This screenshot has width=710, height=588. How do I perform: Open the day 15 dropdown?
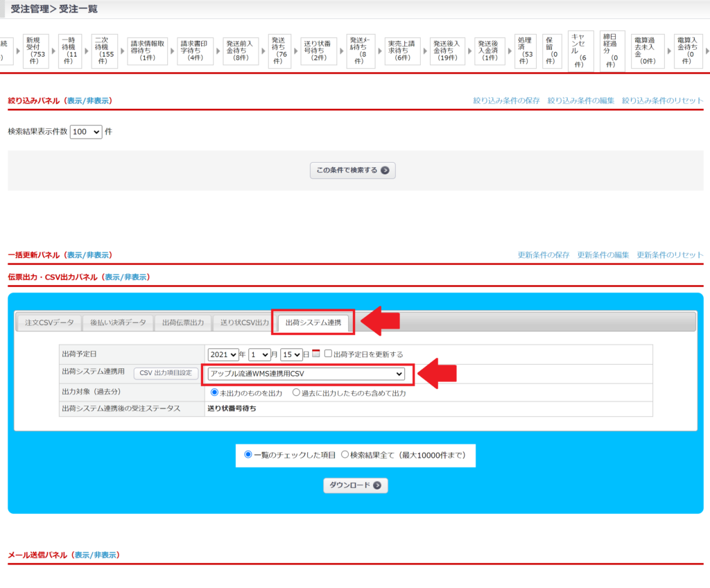(291, 355)
